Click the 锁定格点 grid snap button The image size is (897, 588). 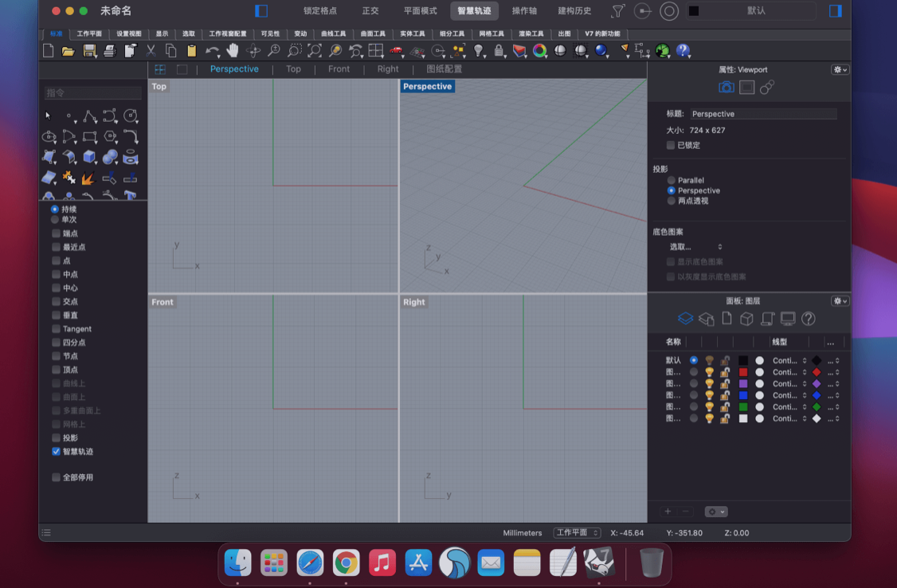[x=320, y=11]
